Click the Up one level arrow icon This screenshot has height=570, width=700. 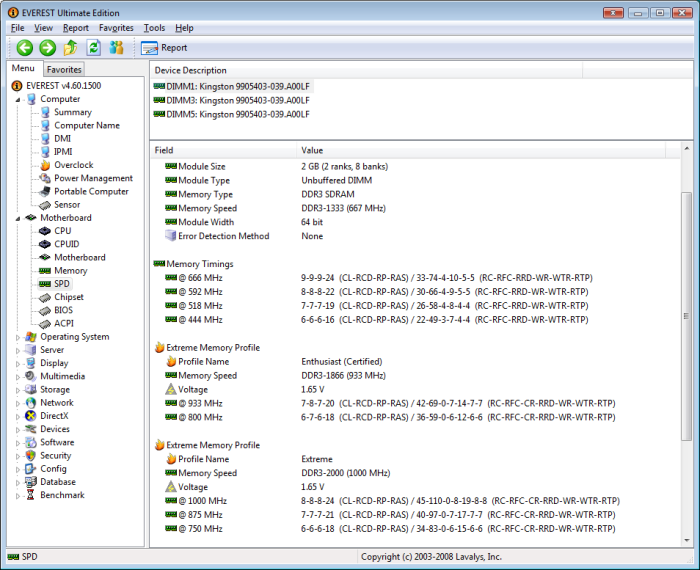71,48
